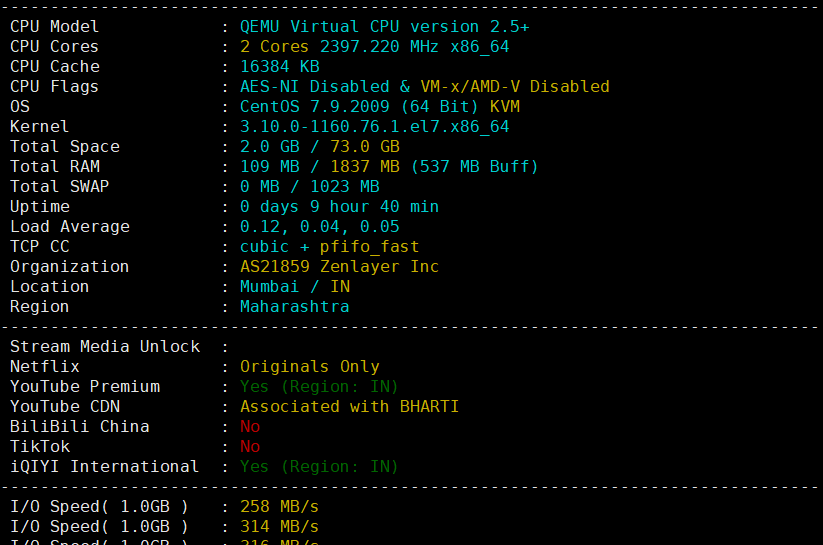The height and width of the screenshot is (545, 823).
Task: Click the 'Kernel' label
Action: coord(39,127)
